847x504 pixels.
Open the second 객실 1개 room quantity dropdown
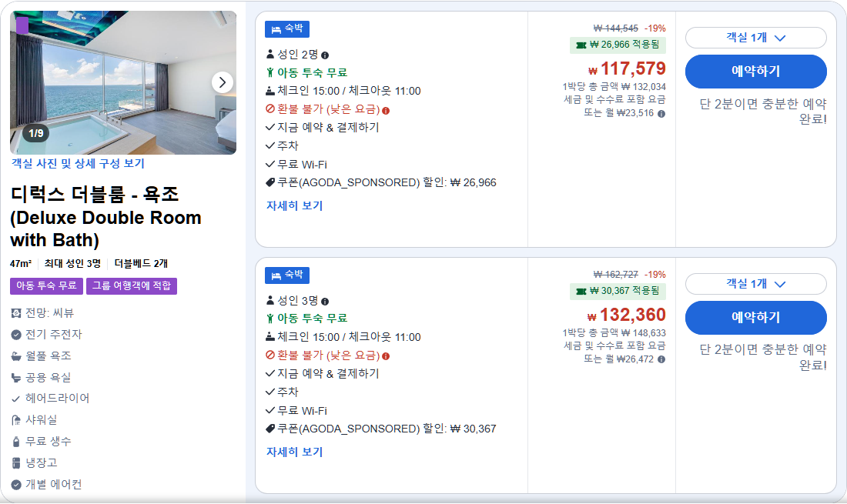coord(755,284)
